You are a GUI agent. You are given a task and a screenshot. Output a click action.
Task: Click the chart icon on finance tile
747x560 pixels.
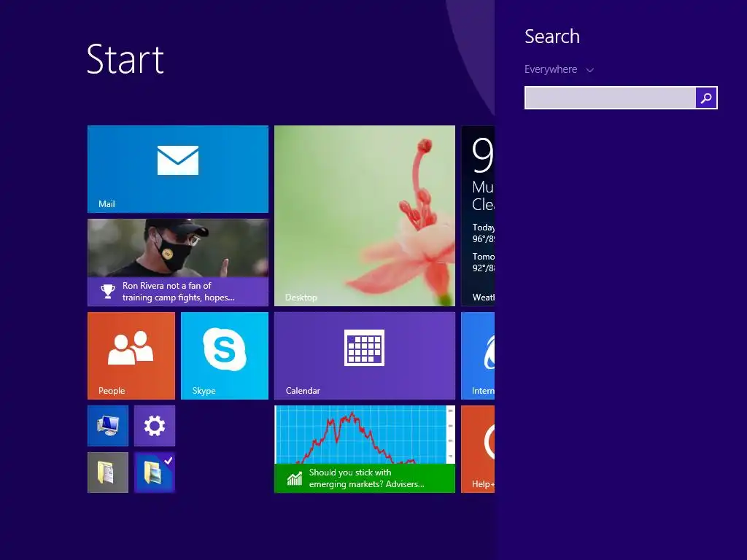coord(295,478)
